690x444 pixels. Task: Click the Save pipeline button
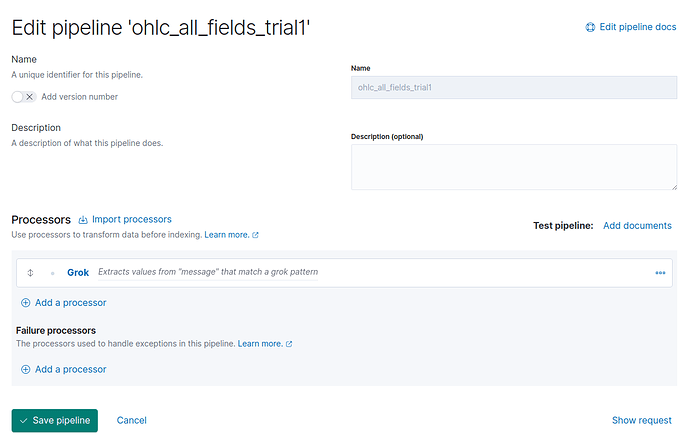click(54, 421)
